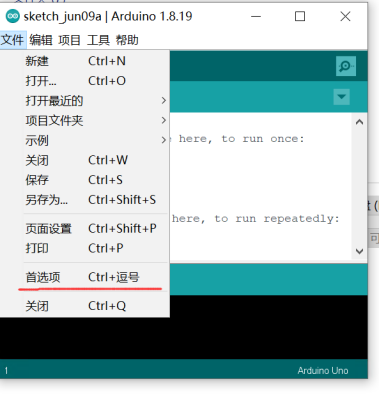Choose 关闭 Ctrl+Q quit entry

click(85, 306)
